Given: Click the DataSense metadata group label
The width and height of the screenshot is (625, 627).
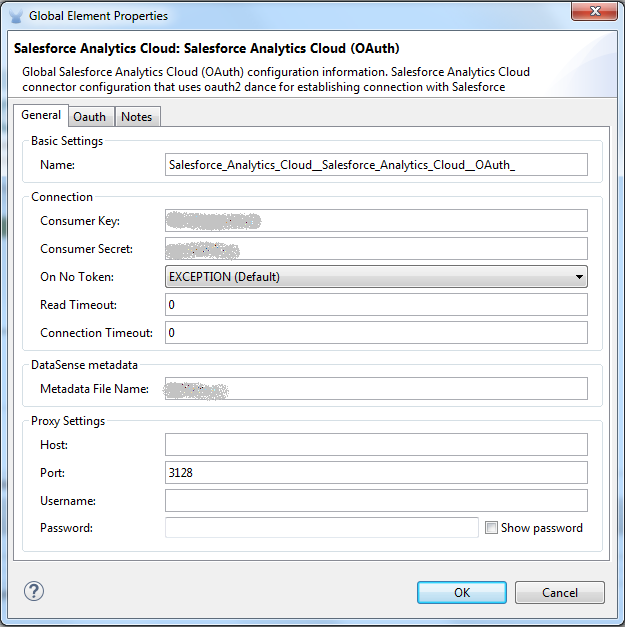Looking at the screenshot, I should tap(84, 365).
